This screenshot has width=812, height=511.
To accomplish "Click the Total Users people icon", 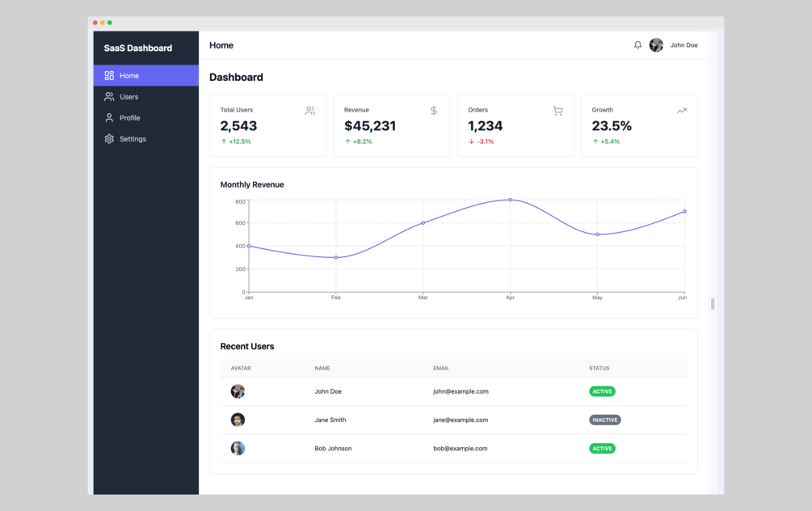I will [x=309, y=111].
